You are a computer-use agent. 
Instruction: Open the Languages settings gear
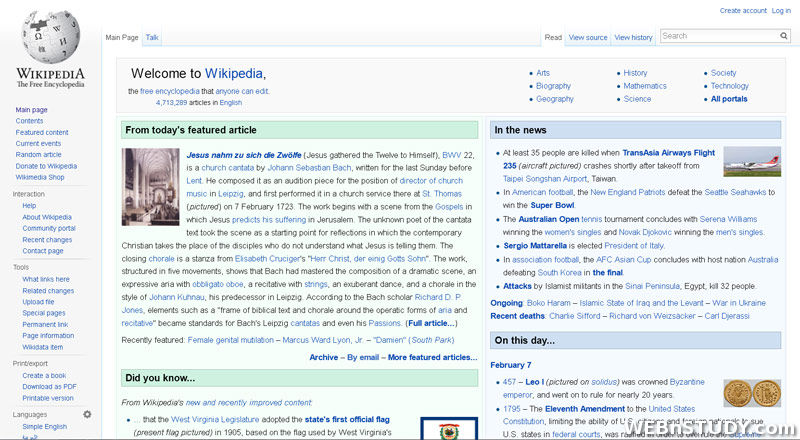coord(87,414)
